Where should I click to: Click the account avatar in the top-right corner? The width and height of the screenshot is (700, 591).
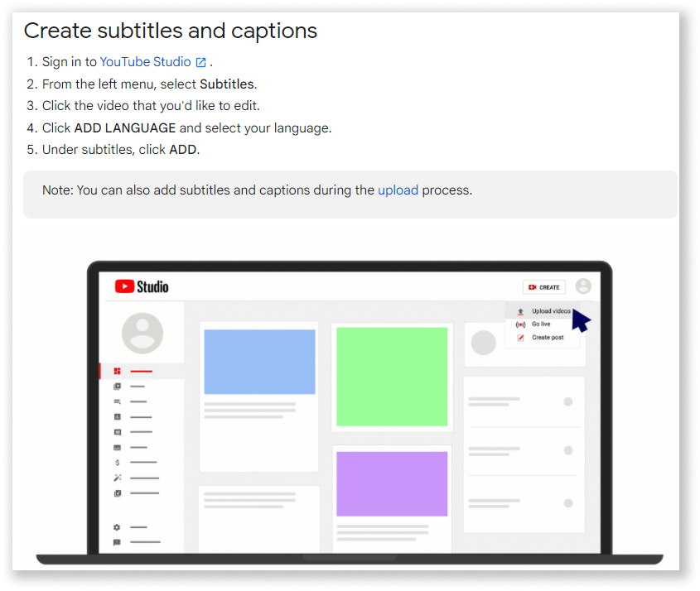point(583,286)
